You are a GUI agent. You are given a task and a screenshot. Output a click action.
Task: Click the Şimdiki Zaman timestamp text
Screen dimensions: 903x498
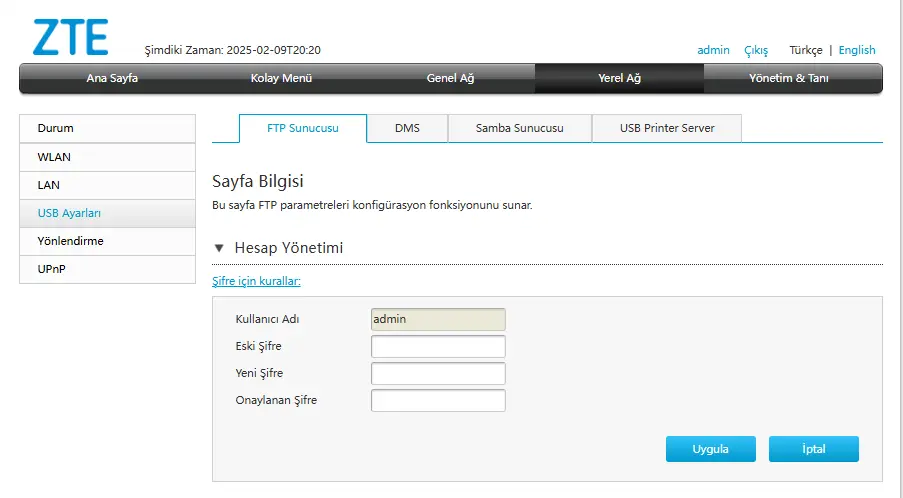(233, 51)
